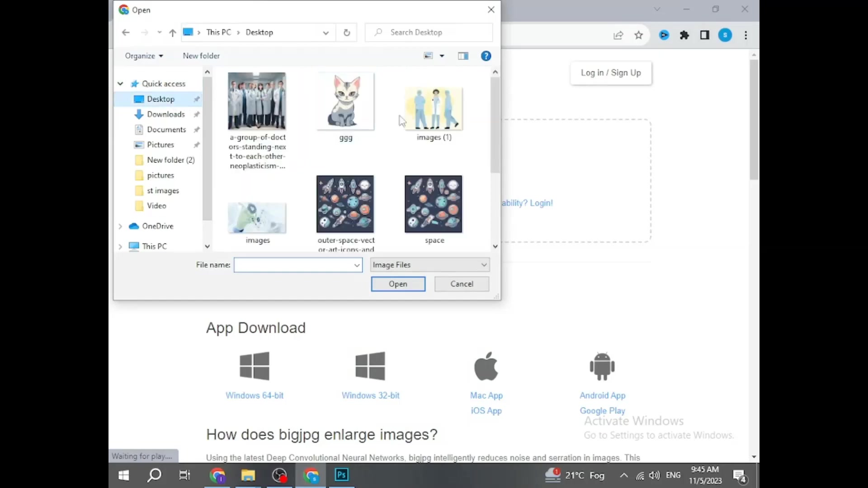
Task: Toggle Chrome side panel icon
Action: (x=705, y=35)
